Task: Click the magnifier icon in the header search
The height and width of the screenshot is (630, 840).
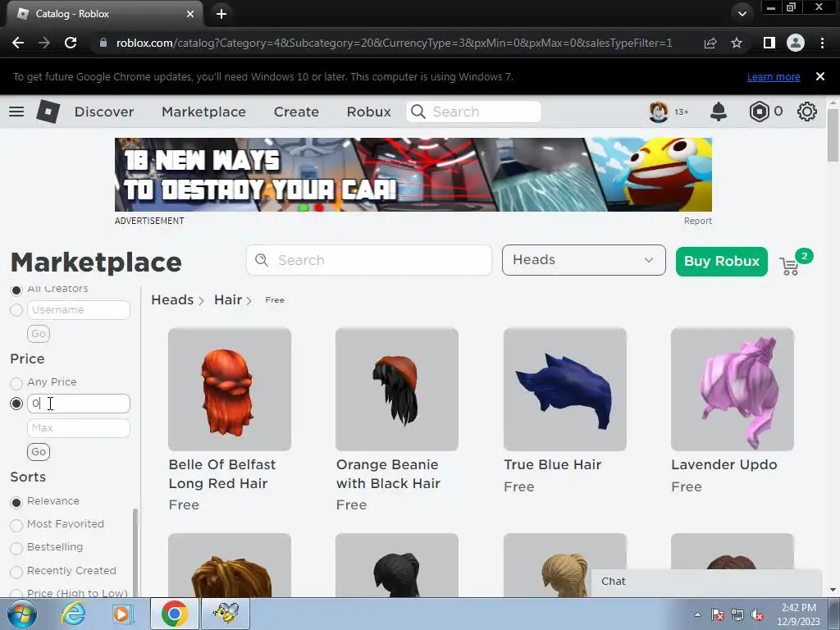Action: click(418, 112)
